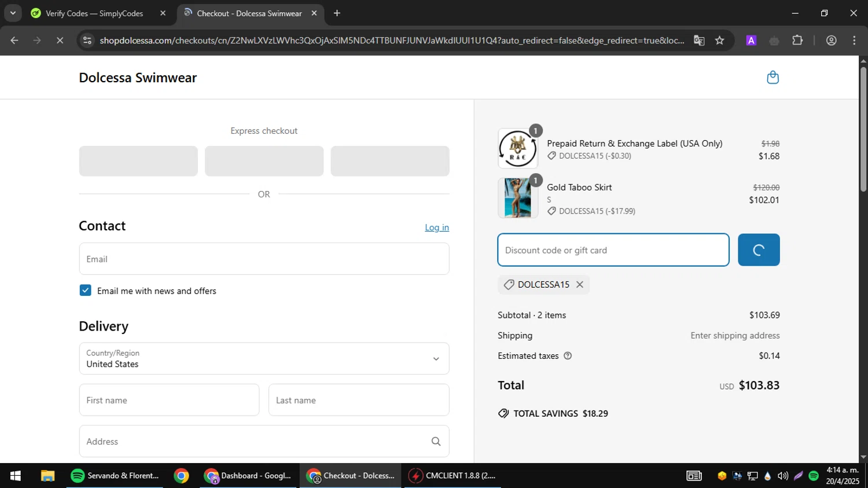
Task: Open the tab search dropdown arrow
Action: [x=13, y=13]
